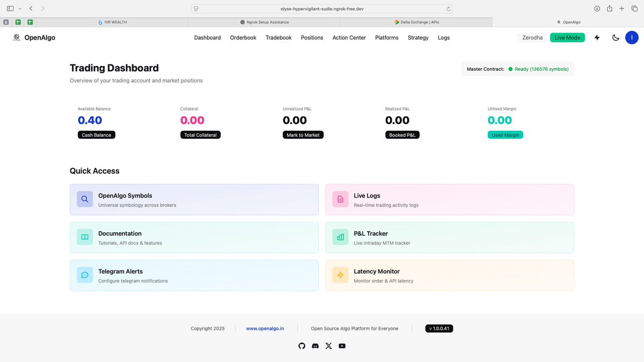Screen dimensions: 644x362
Task: Click the OpenAlgo Symbols search icon
Action: pos(85,200)
